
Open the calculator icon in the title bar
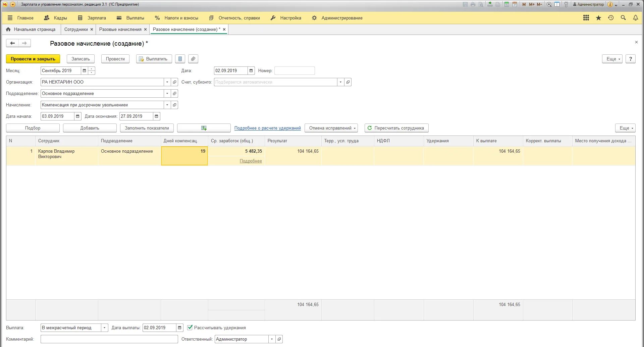(506, 4)
